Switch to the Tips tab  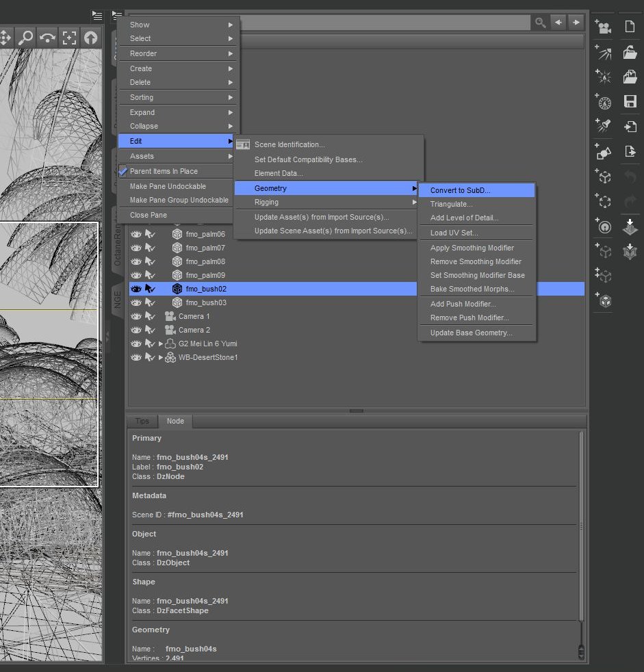pyautogui.click(x=142, y=421)
